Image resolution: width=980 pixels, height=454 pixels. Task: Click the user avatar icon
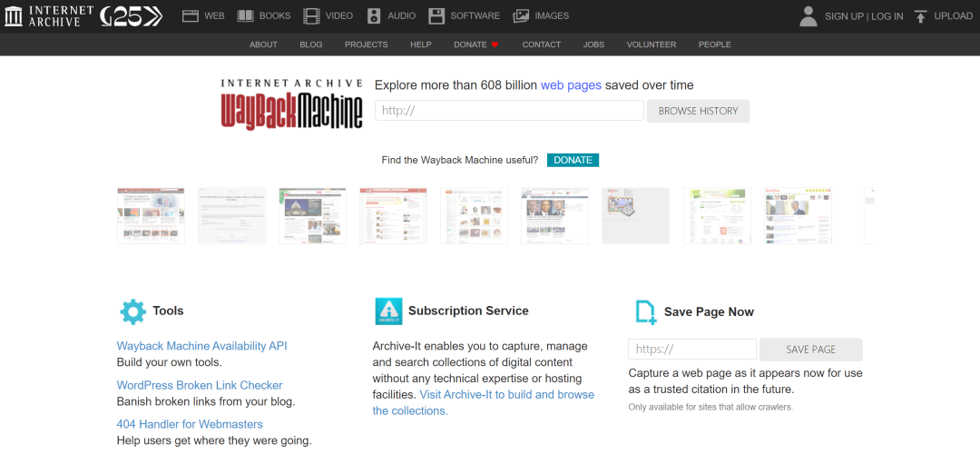click(x=808, y=16)
